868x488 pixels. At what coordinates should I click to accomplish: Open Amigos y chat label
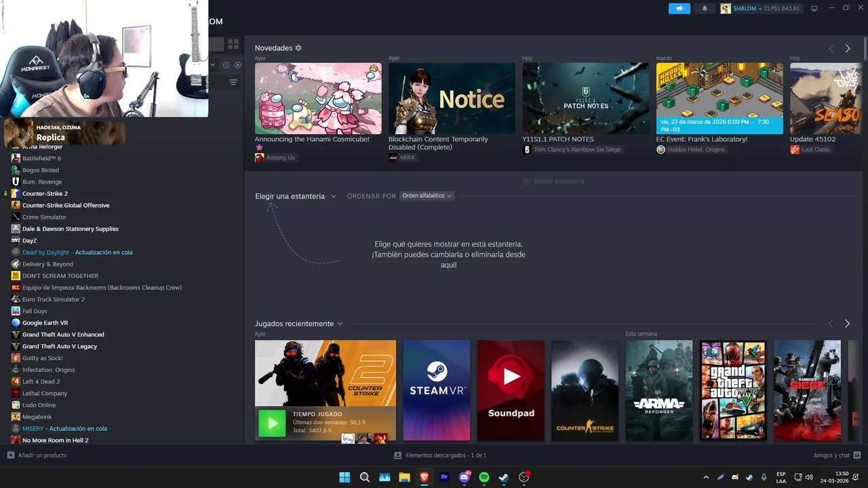(x=831, y=455)
